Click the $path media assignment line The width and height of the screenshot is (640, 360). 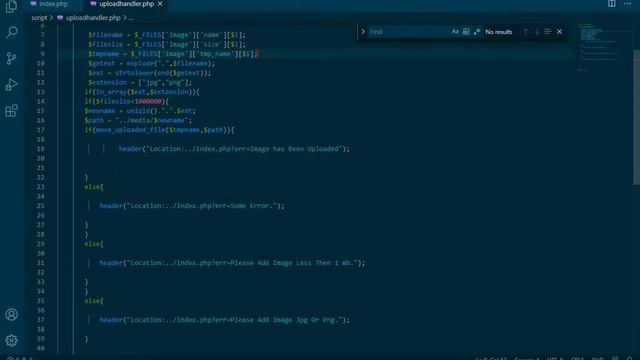tap(138, 120)
